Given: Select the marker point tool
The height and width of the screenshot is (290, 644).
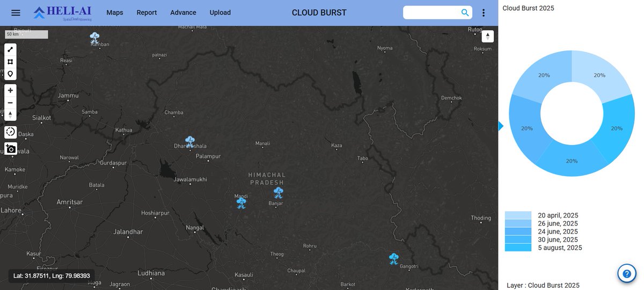Looking at the screenshot, I should [10, 74].
